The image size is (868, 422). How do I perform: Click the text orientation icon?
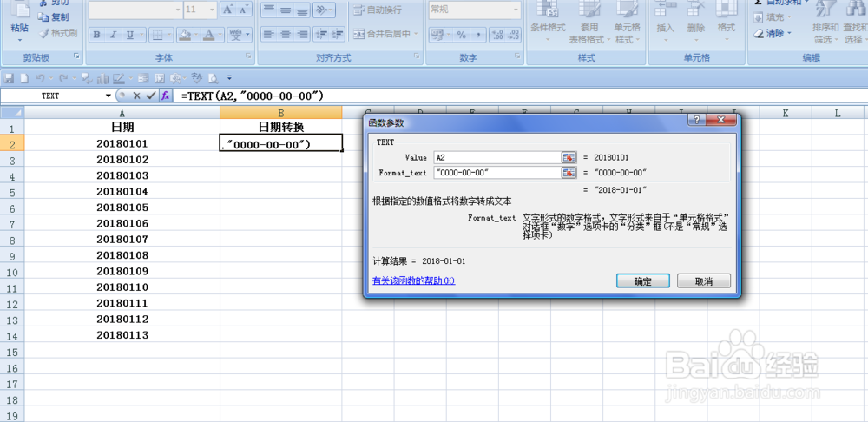point(320,10)
